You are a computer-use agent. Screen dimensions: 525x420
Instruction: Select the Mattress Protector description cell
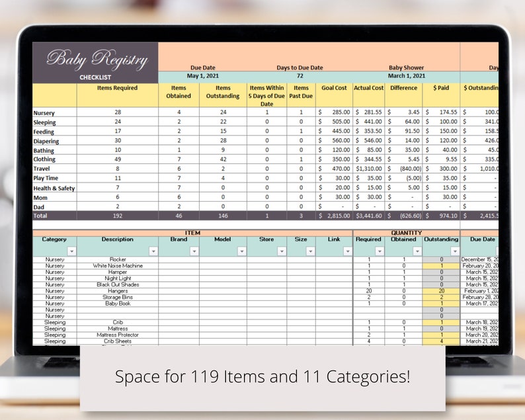(118, 335)
